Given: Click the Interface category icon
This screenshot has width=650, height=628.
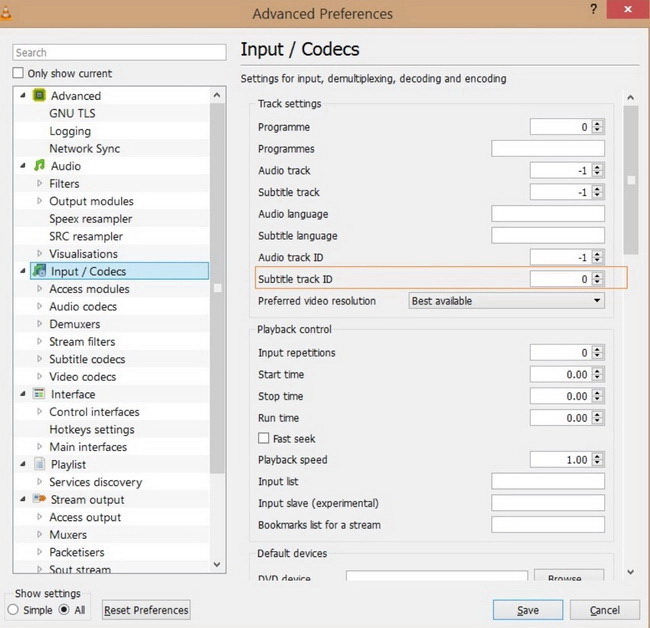Looking at the screenshot, I should click(39, 394).
